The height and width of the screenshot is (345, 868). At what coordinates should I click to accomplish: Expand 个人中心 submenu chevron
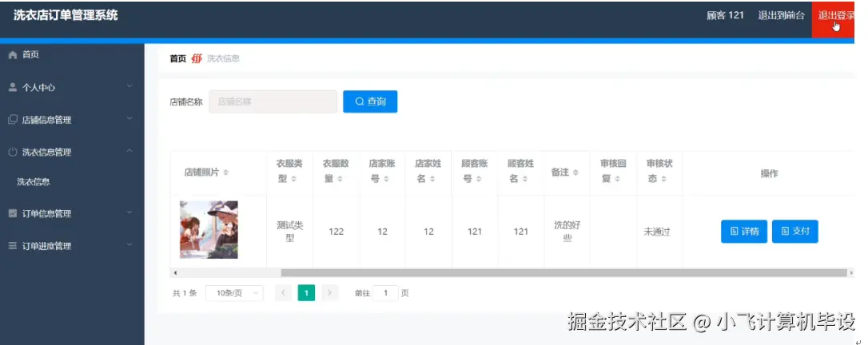coord(129,86)
